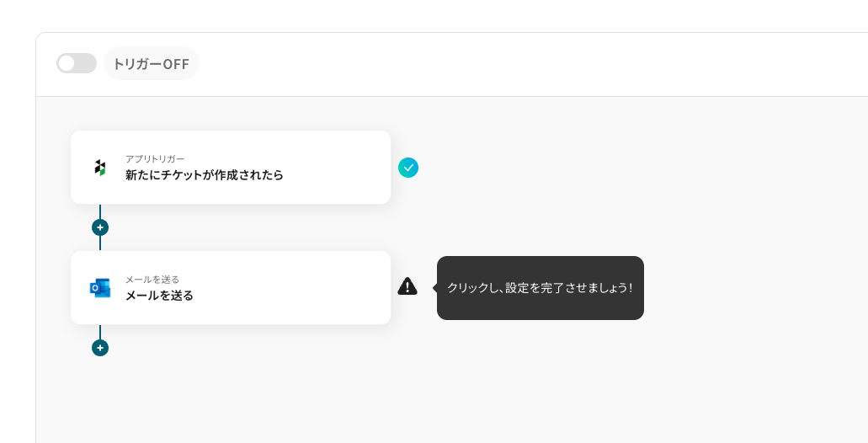Click the bold 新たにチケットが作成されたら title
868x443 pixels.
[205, 175]
